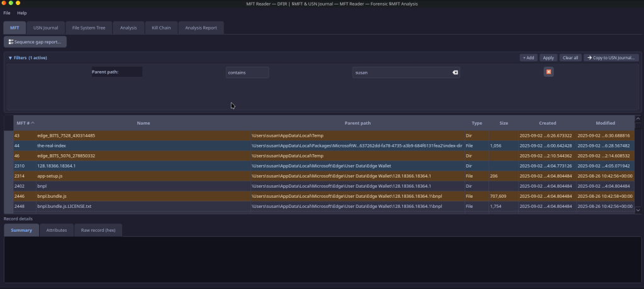Screen dimensions: 644x289
Task: Open the File menu
Action: click(7, 13)
